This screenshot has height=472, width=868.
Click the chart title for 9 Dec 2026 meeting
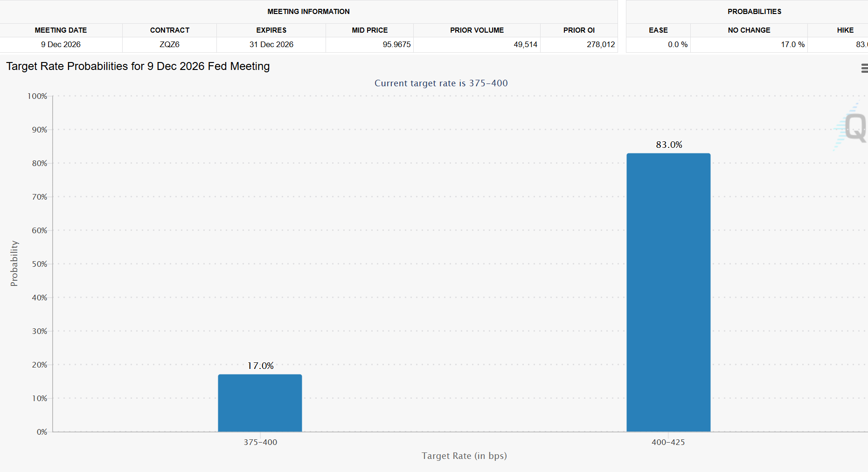[138, 66]
